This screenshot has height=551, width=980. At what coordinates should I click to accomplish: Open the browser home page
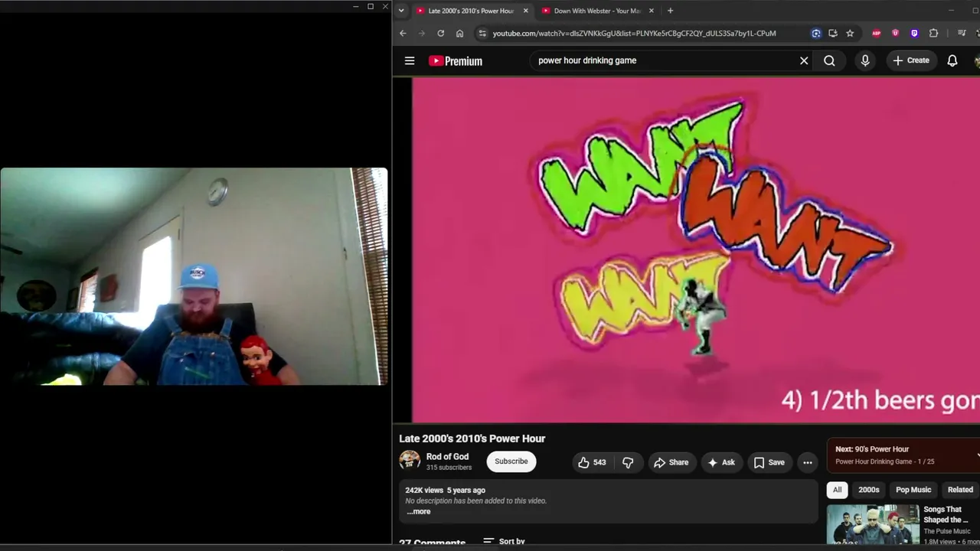click(459, 33)
